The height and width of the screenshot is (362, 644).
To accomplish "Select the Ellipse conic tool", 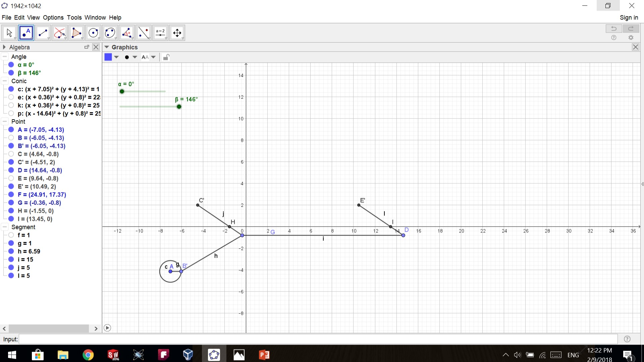I will (110, 33).
